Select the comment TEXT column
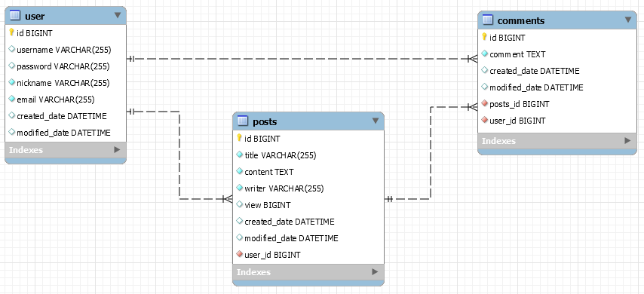644x294 pixels. [x=517, y=54]
